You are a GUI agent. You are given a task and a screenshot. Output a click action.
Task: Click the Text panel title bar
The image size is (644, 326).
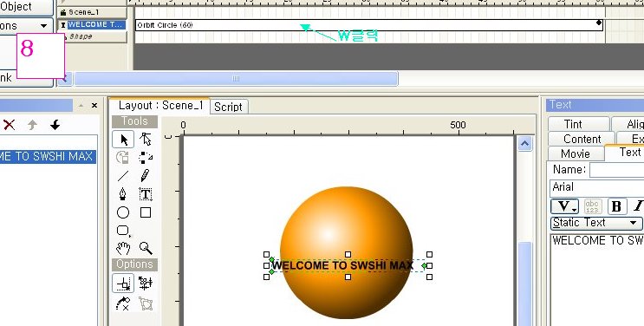coord(595,105)
